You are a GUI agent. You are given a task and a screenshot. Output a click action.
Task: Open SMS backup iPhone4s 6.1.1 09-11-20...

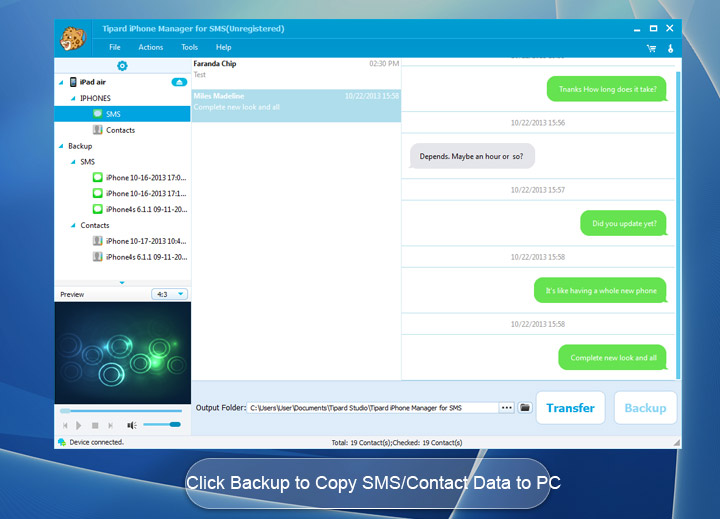pyautogui.click(x=140, y=209)
